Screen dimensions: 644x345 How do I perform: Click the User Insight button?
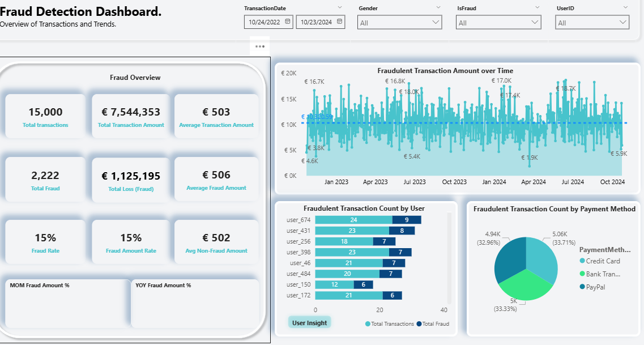pos(309,323)
